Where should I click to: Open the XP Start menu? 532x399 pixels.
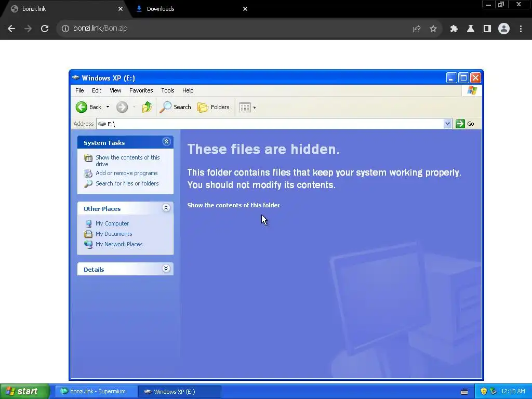click(x=24, y=392)
